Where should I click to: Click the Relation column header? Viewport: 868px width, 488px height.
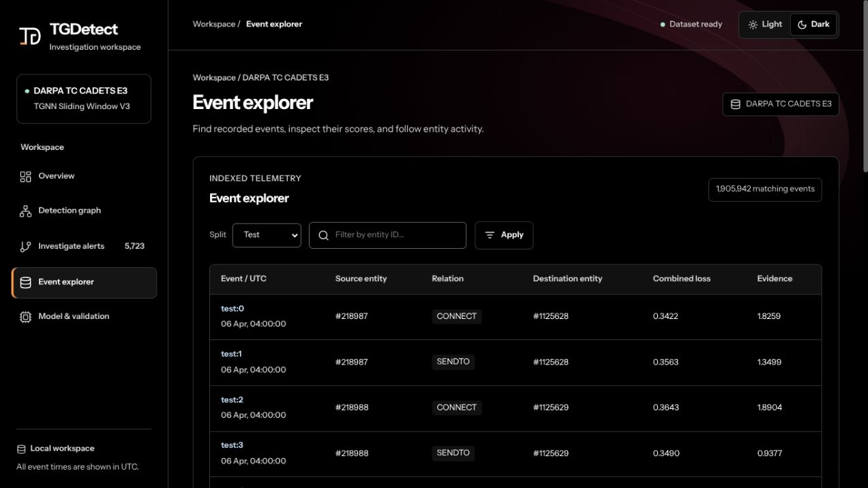(x=447, y=279)
